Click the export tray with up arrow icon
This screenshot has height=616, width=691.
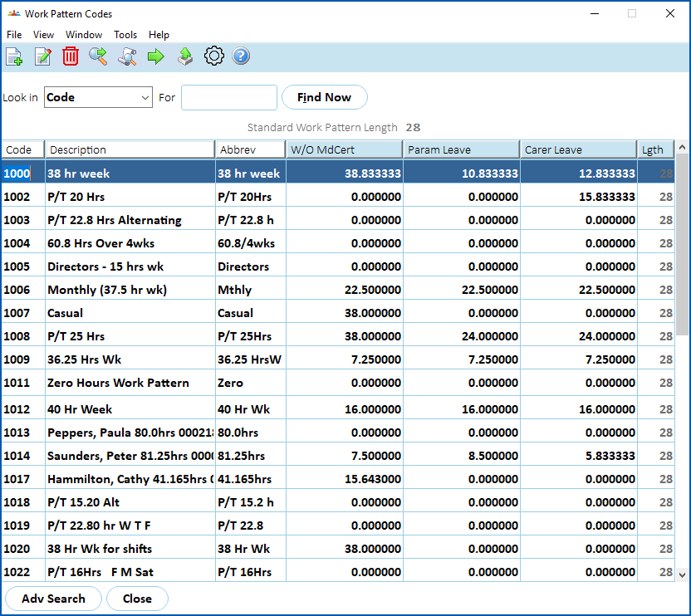(185, 56)
